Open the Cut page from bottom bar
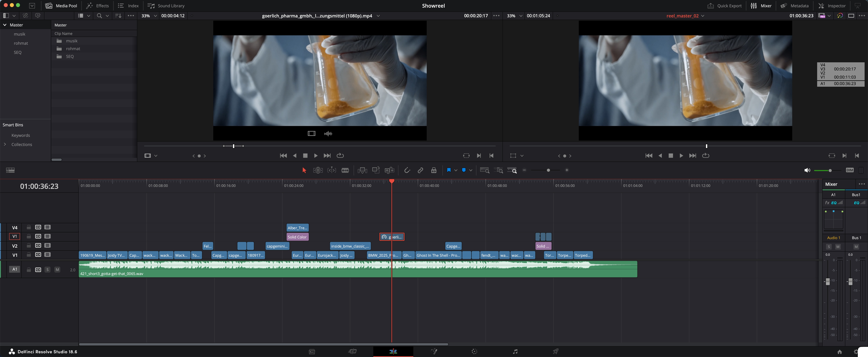 pos(352,352)
